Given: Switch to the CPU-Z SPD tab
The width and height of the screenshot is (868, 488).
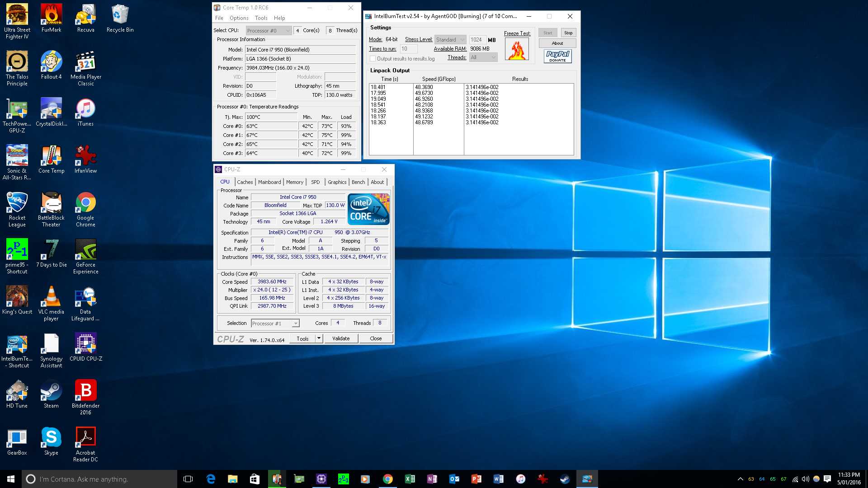Looking at the screenshot, I should pos(316,182).
